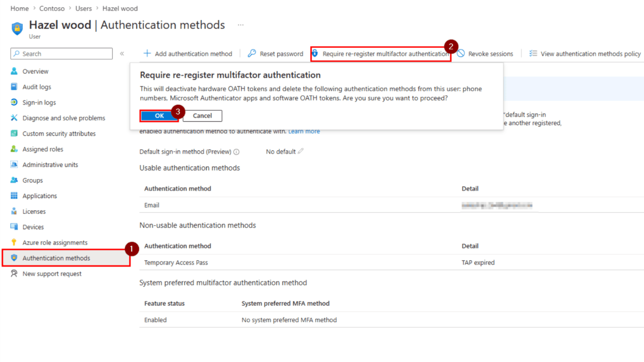Click the key icon for Reset password
This screenshot has width=644, height=362.
click(252, 53)
